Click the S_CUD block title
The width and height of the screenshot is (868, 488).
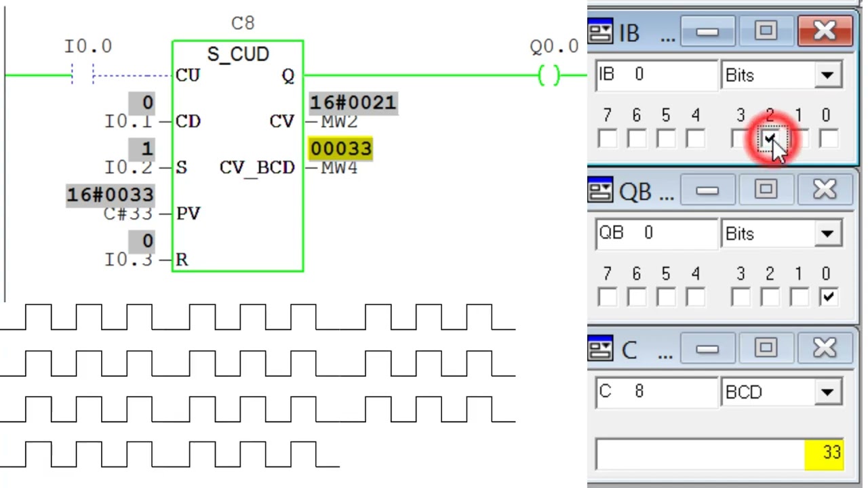[x=238, y=54]
